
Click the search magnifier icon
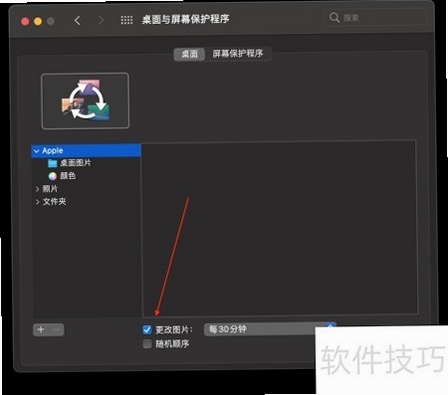pos(334,17)
